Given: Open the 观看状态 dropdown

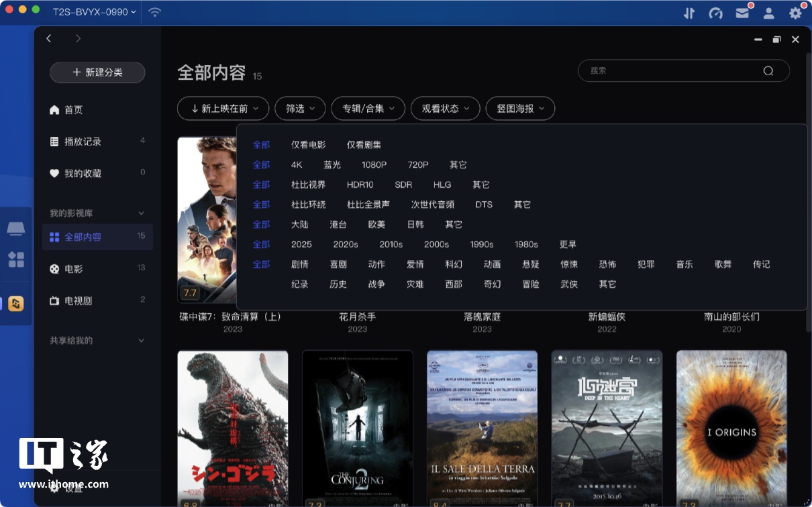Looking at the screenshot, I should (445, 109).
